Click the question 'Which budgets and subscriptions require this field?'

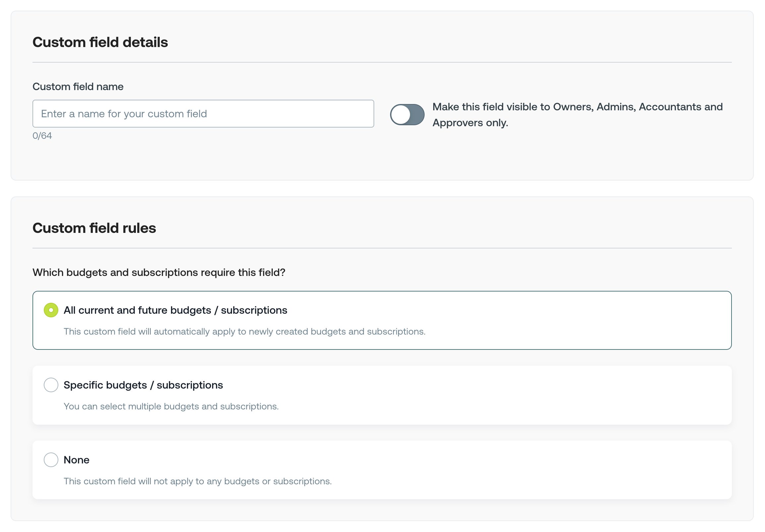[159, 272]
